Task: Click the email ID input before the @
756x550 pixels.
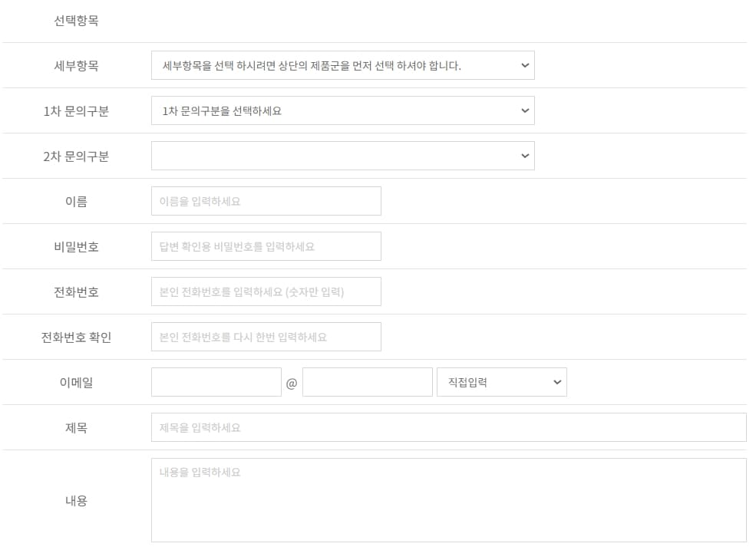Action: coord(216,381)
